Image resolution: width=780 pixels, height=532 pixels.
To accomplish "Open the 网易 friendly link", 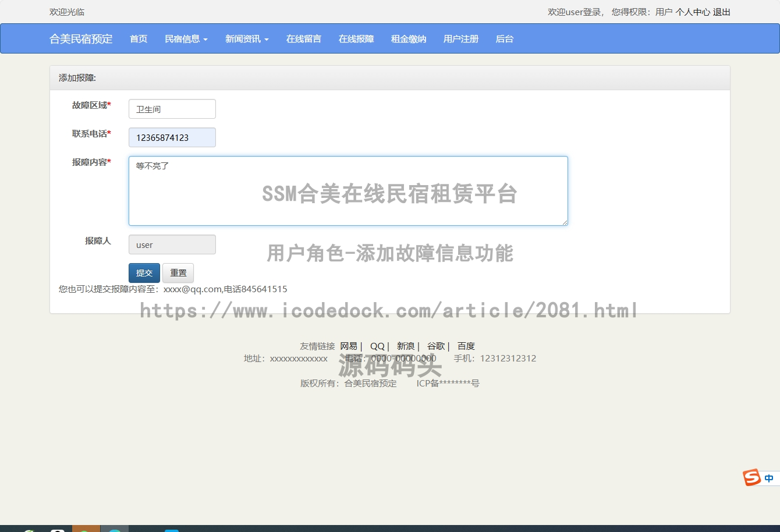I will (x=349, y=346).
